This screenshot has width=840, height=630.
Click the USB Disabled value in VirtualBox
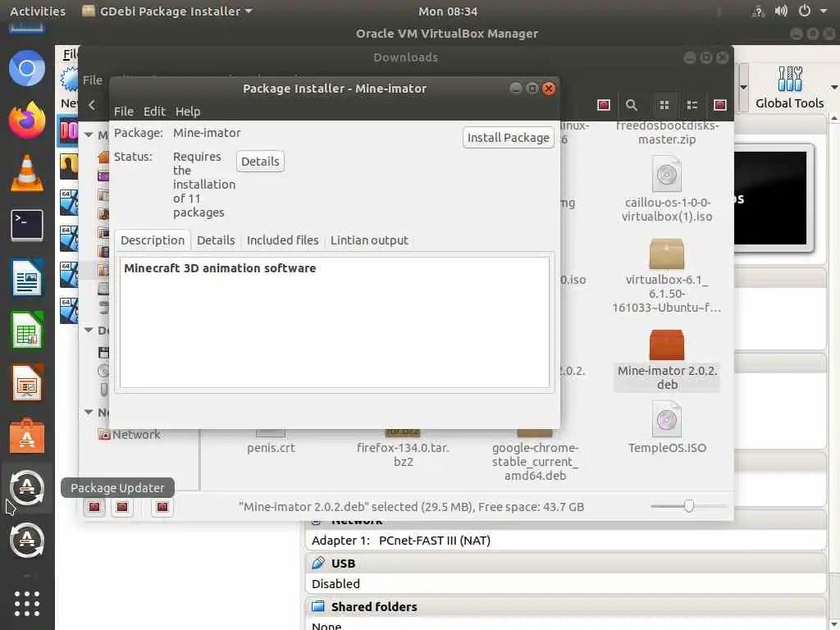pos(336,583)
